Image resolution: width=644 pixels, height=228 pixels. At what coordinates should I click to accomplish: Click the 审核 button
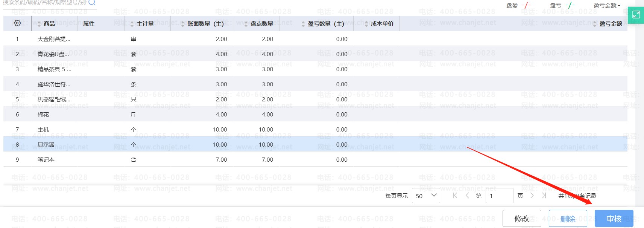[614, 219]
